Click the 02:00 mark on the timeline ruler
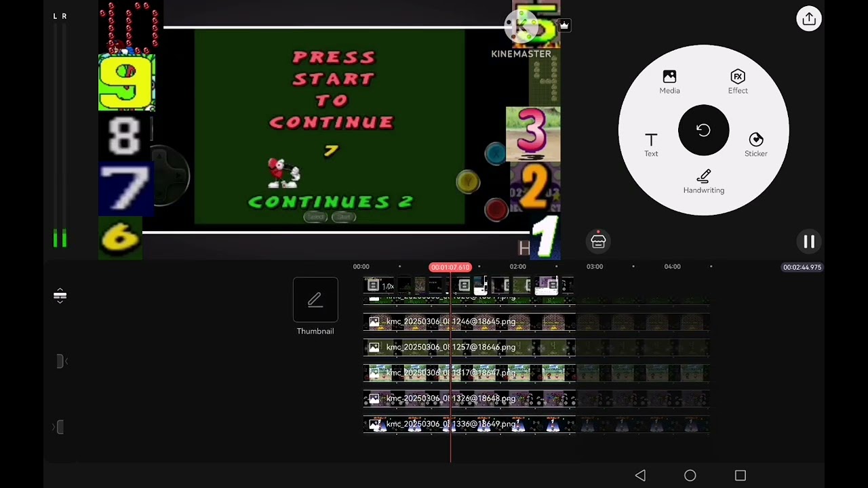Viewport: 868px width, 488px height. (517, 266)
